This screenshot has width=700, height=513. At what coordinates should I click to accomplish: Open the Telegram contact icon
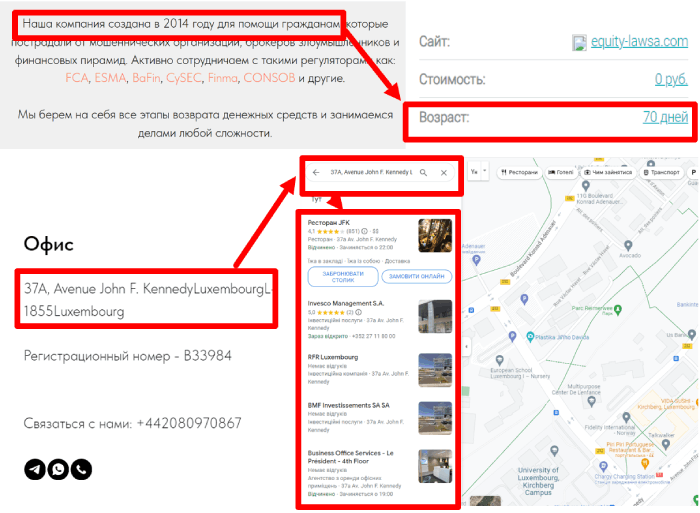(35, 469)
